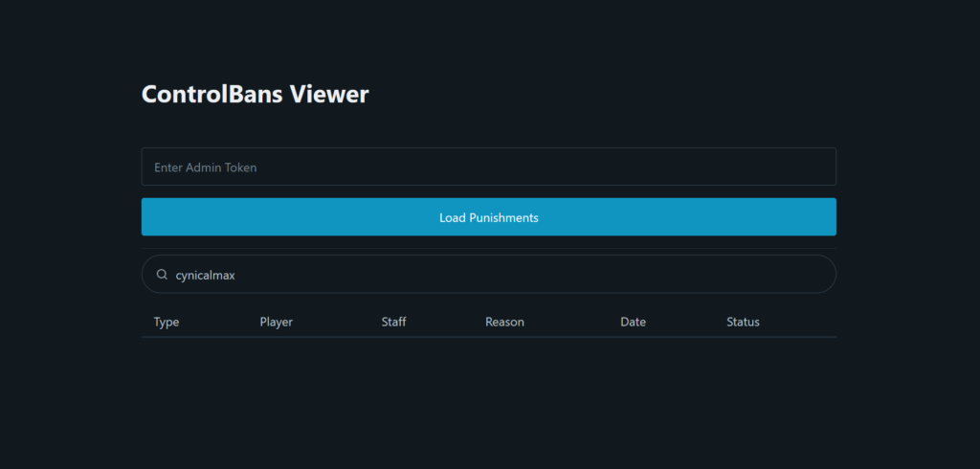Click the Load Punishments label text
Screen dimensions: 980x469
488,217
